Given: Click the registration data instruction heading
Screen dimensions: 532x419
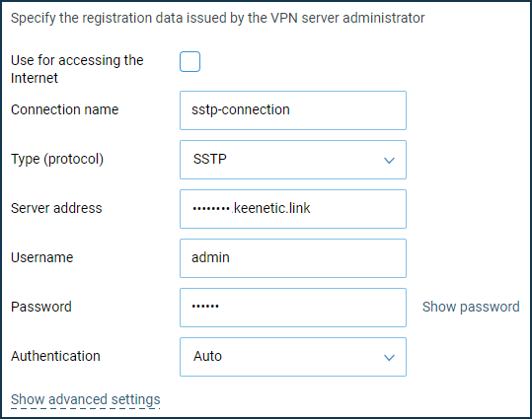Looking at the screenshot, I should coord(217,18).
